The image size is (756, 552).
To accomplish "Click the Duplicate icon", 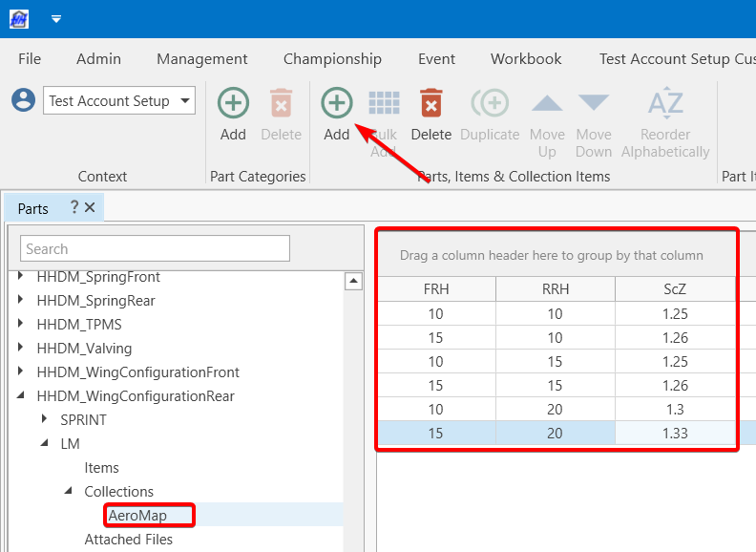I will click(x=490, y=104).
